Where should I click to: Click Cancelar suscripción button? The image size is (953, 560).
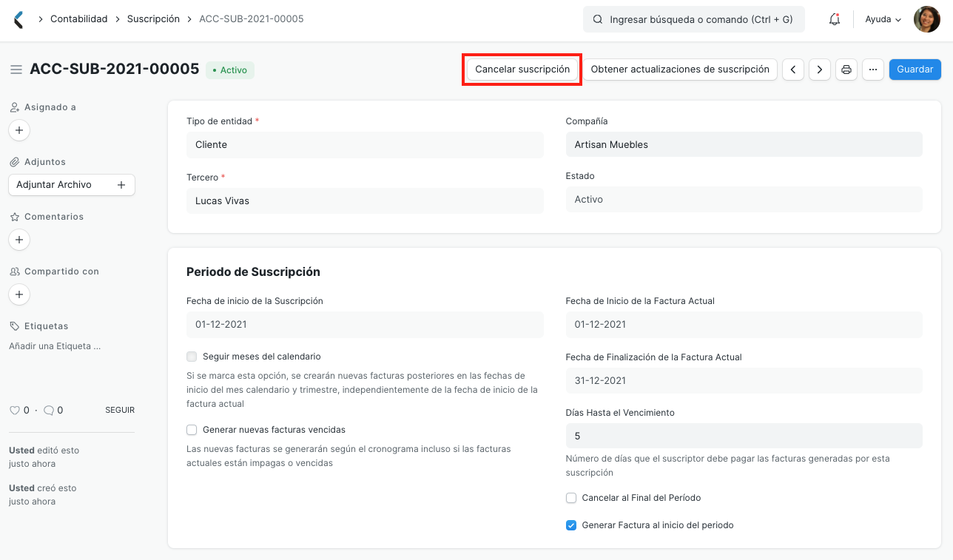522,70
